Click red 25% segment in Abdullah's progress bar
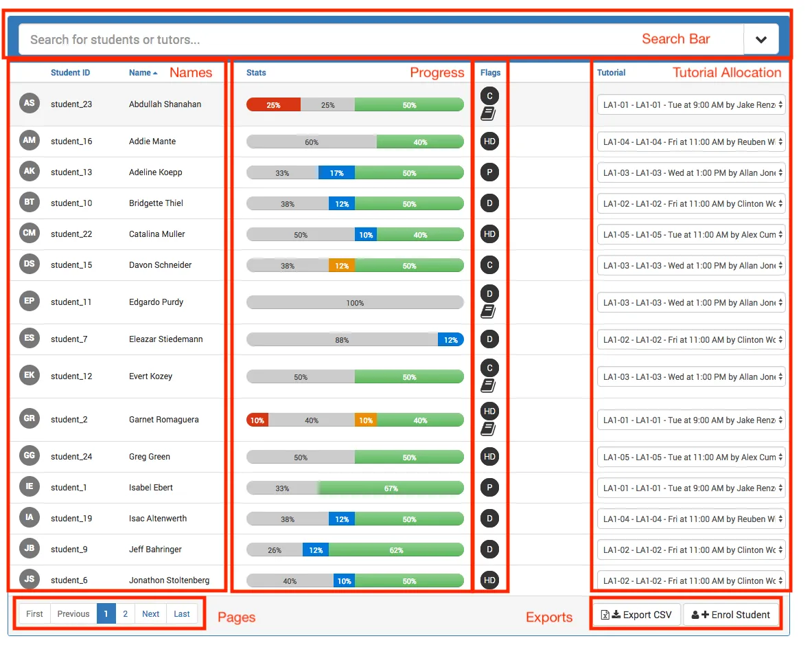This screenshot has width=812, height=656. coord(273,105)
